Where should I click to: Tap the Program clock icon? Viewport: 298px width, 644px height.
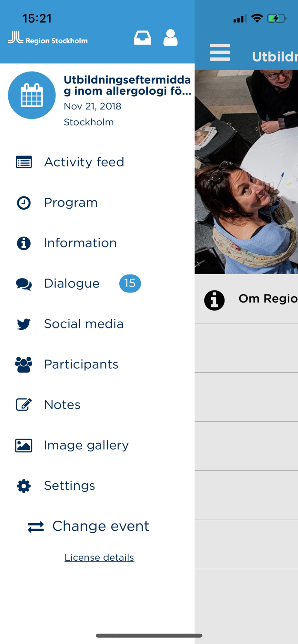pyautogui.click(x=24, y=203)
